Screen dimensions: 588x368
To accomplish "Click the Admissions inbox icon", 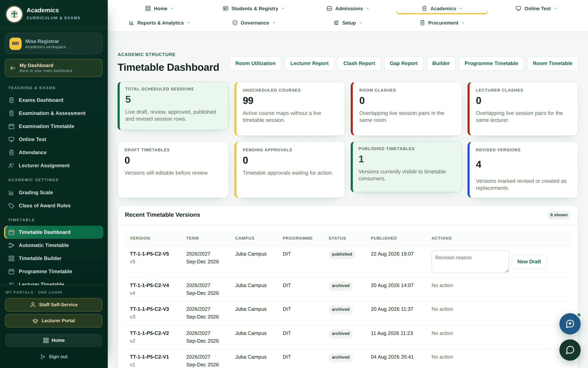I will pos(329,9).
